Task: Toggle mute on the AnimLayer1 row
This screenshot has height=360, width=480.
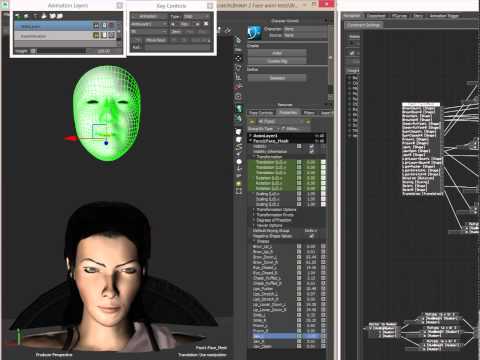Action: pos(112,26)
